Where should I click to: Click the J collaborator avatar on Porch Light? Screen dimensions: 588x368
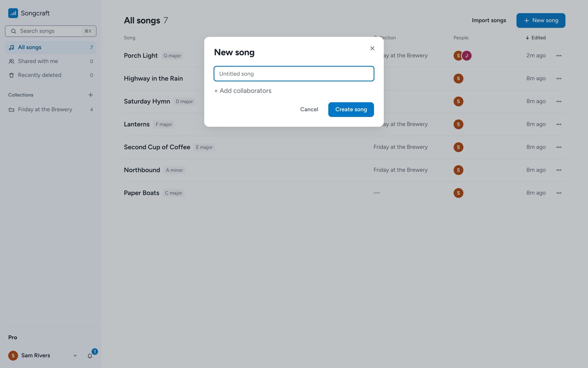tap(467, 56)
